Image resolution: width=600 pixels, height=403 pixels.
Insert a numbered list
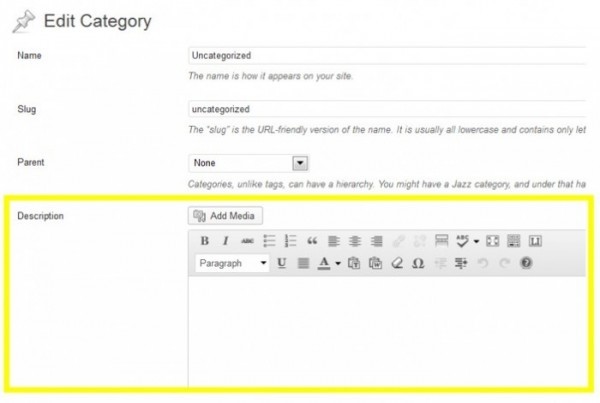(291, 241)
